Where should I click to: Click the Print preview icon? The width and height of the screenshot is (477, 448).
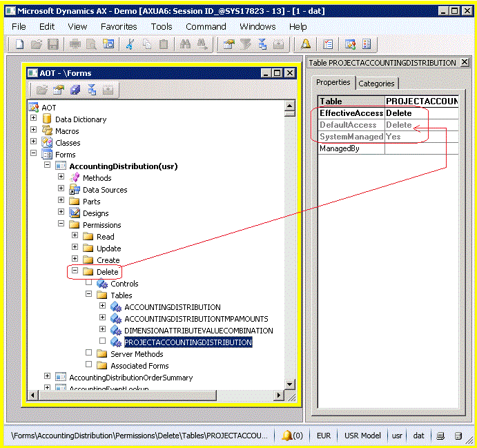(x=91, y=44)
